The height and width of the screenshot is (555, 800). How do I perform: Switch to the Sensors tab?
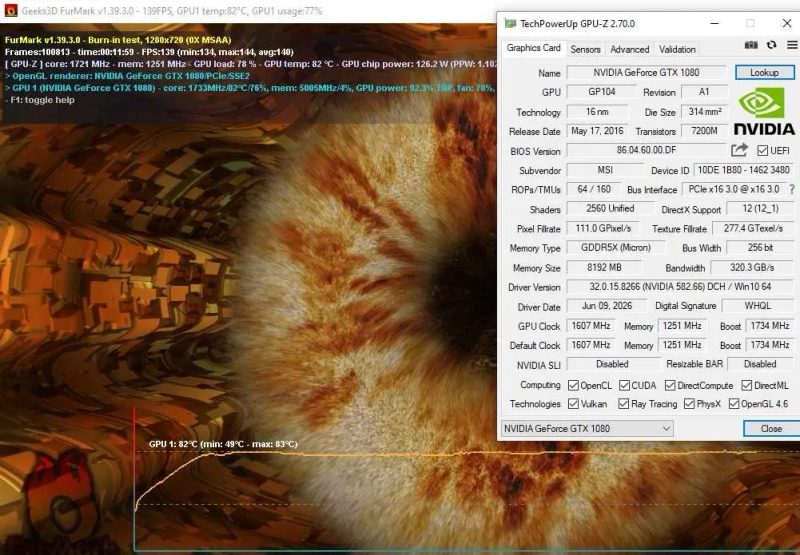(585, 49)
